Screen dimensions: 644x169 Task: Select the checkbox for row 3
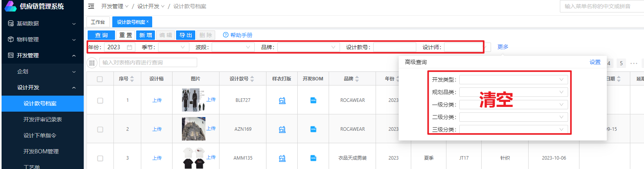100,158
